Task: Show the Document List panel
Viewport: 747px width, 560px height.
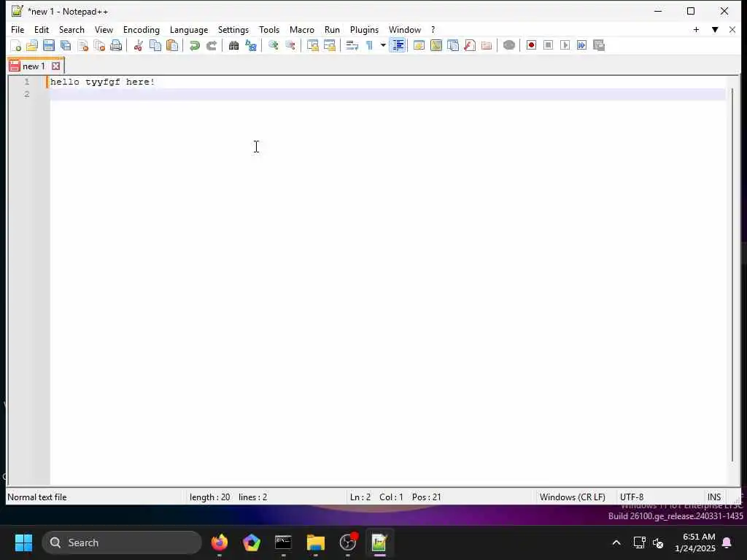Action: tap(453, 45)
